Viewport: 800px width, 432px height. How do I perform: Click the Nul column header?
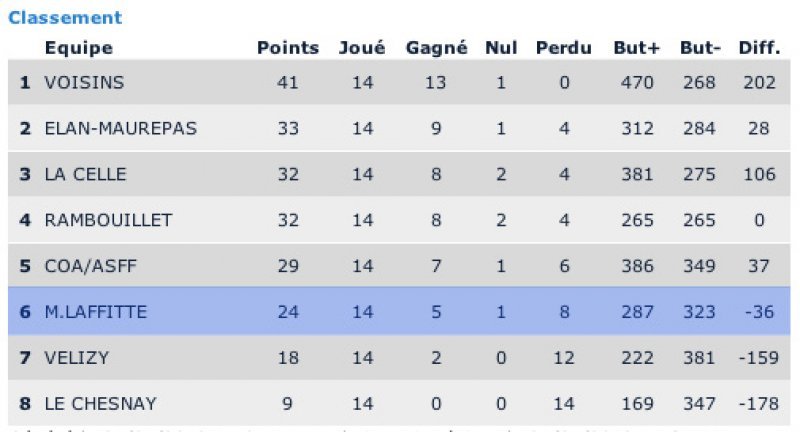point(501,47)
